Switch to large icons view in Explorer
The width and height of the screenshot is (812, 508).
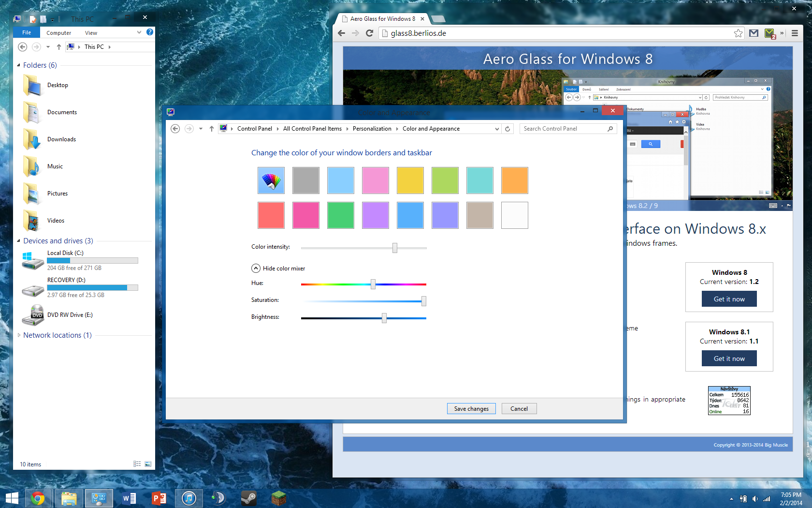pyautogui.click(x=148, y=464)
